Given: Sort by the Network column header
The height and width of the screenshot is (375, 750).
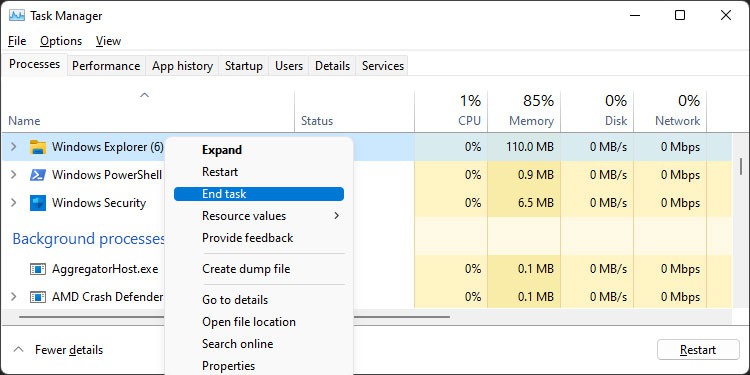Looking at the screenshot, I should (x=678, y=121).
